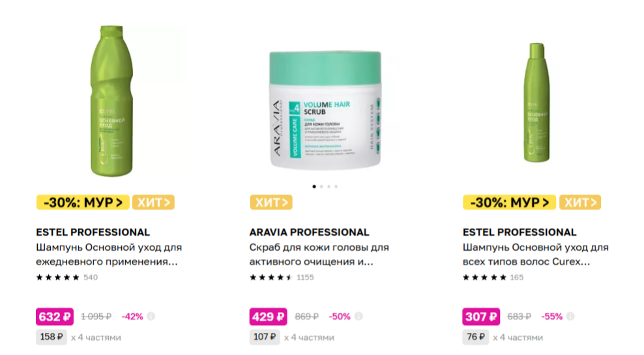644x355 pixels.
Task: Click star rating with 165 reviews
Action: (x=484, y=277)
